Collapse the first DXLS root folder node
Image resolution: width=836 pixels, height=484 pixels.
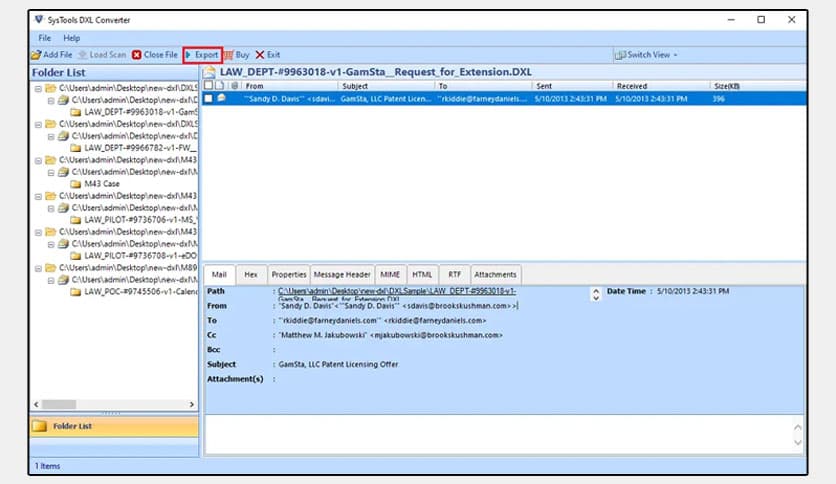click(38, 88)
